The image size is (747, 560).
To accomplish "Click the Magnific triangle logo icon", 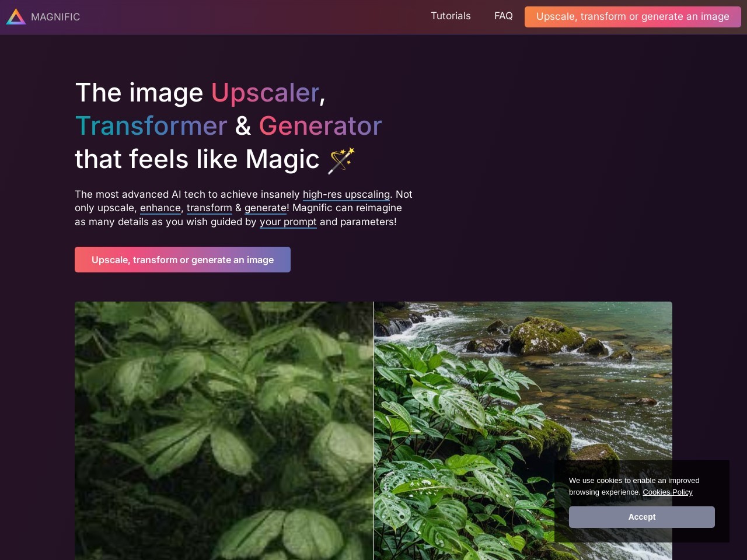I will point(16,17).
